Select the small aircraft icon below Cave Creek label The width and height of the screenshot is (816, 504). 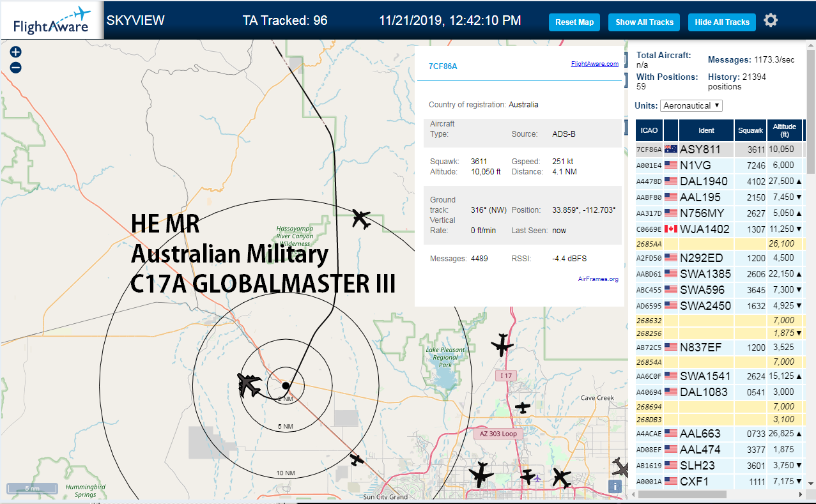click(523, 407)
